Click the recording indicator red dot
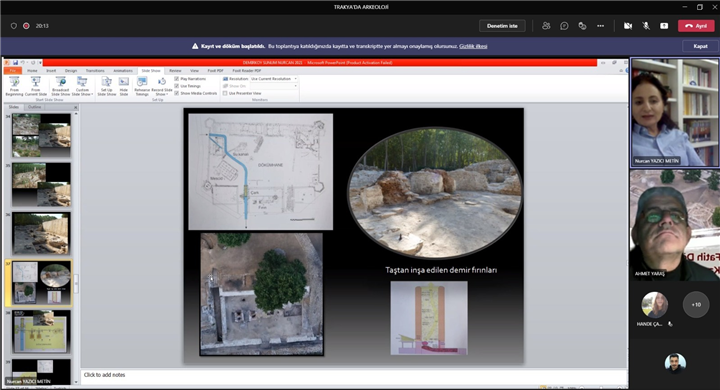The width and height of the screenshot is (720, 390). [x=26, y=26]
